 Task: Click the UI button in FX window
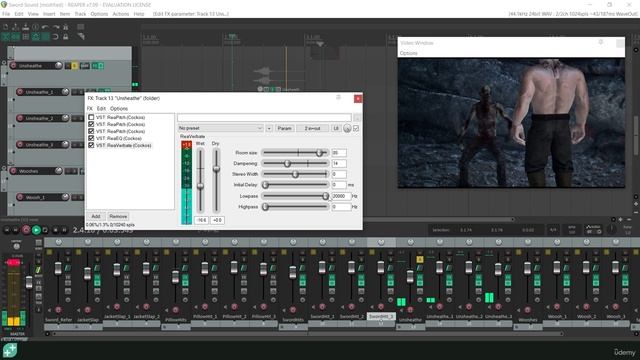click(x=336, y=128)
